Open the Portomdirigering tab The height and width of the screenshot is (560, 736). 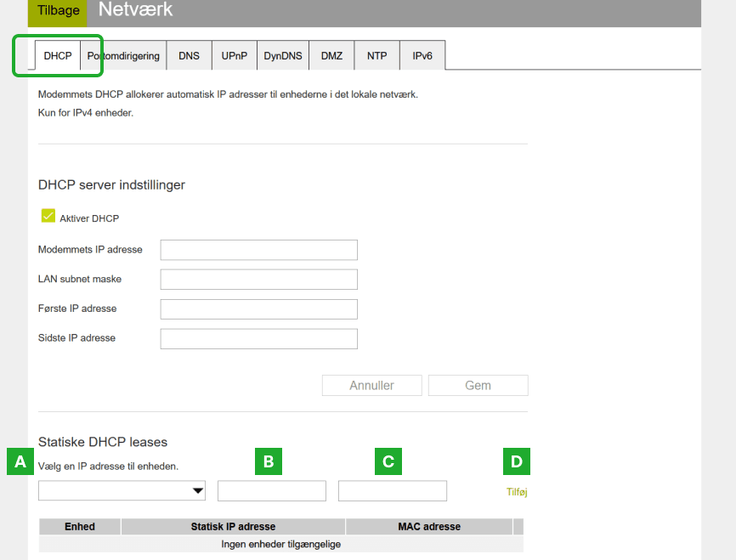(124, 56)
